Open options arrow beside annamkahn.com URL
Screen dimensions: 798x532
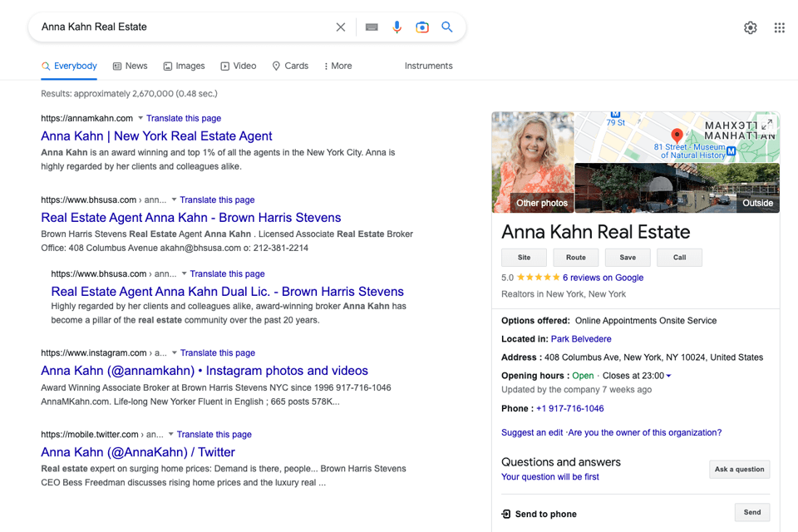(x=140, y=118)
